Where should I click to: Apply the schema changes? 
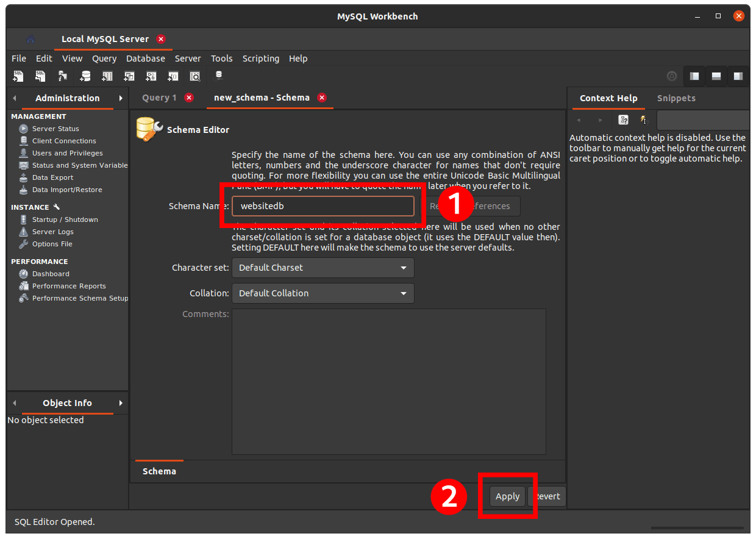(507, 496)
